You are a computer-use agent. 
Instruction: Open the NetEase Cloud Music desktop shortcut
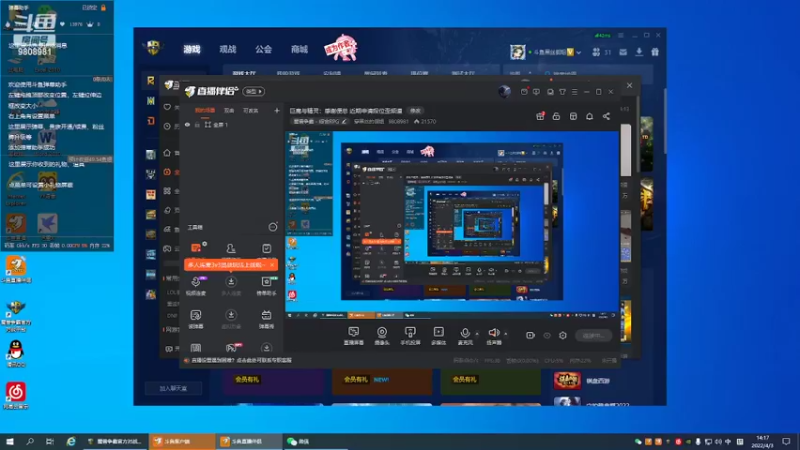pos(16,395)
